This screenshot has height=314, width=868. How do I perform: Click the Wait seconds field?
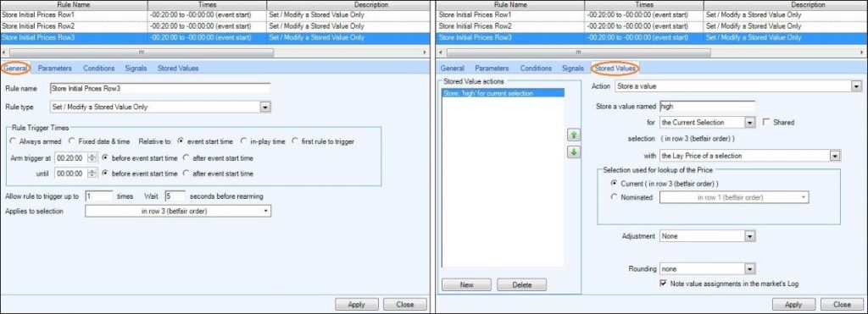pos(175,196)
